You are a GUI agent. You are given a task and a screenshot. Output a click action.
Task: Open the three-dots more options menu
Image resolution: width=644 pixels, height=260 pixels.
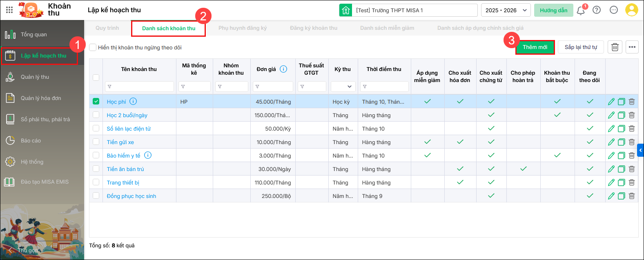pos(632,47)
